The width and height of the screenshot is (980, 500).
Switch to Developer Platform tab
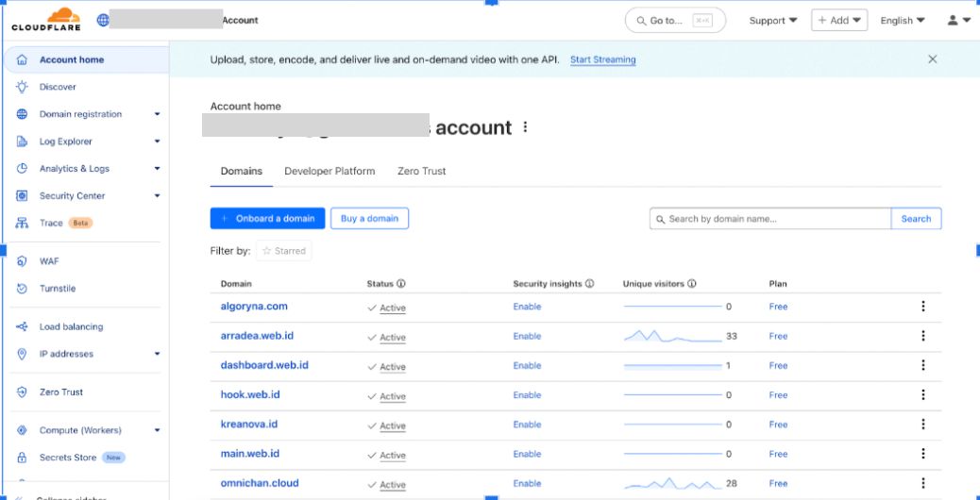pos(329,172)
